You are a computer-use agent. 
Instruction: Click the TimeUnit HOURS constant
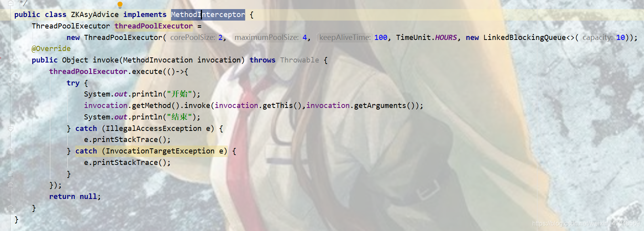click(x=446, y=38)
